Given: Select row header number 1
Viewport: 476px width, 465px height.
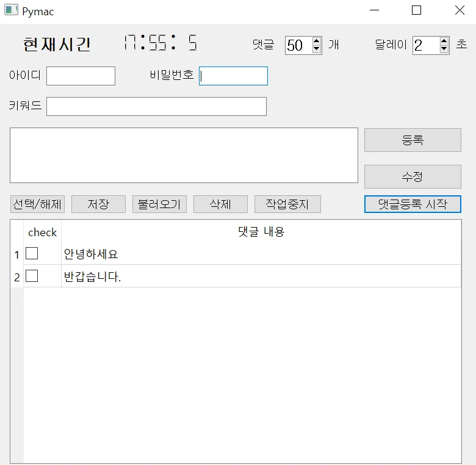Looking at the screenshot, I should click(17, 254).
